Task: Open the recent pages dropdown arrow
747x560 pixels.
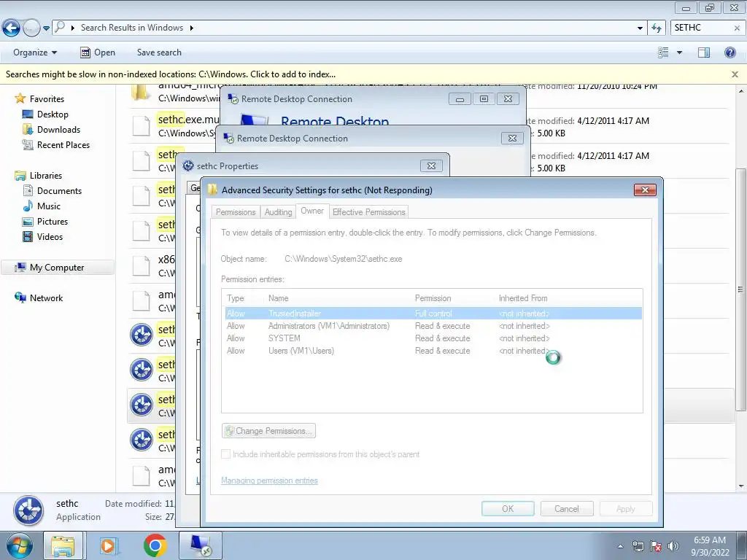Action: tap(46, 28)
